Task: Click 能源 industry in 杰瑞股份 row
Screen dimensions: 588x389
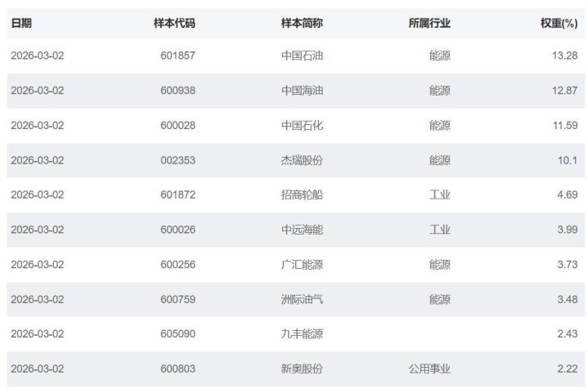Action: (440, 160)
